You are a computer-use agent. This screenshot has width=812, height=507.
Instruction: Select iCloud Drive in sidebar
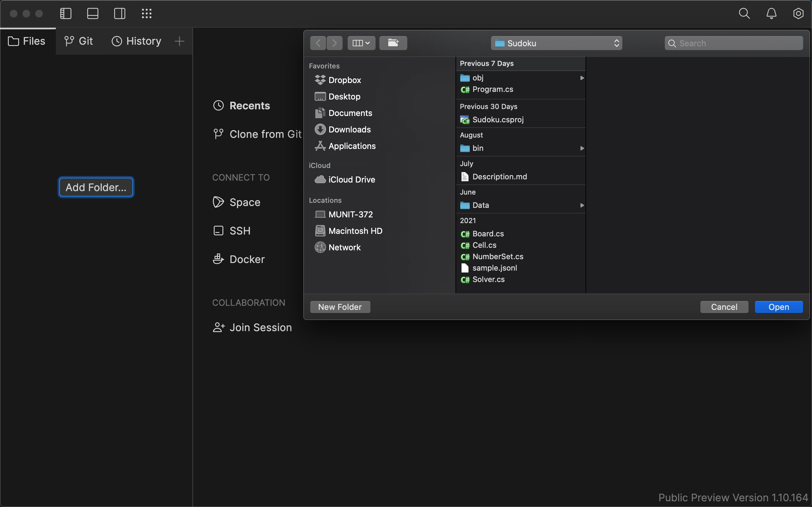(351, 180)
